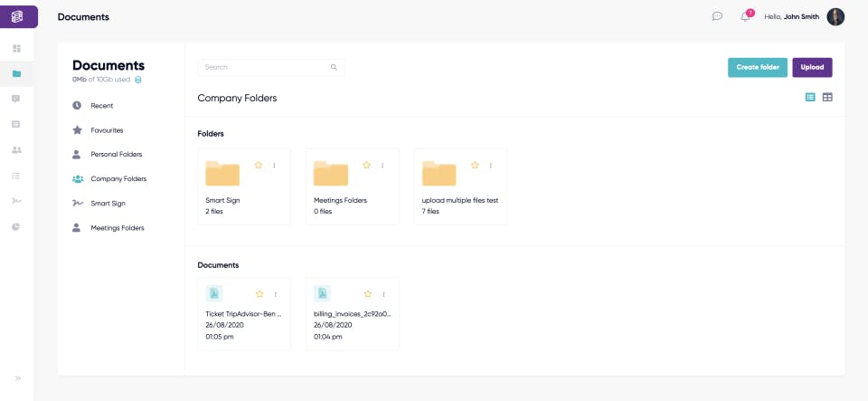Star the Meetings Folders folder
This screenshot has width=868, height=401.
367,165
